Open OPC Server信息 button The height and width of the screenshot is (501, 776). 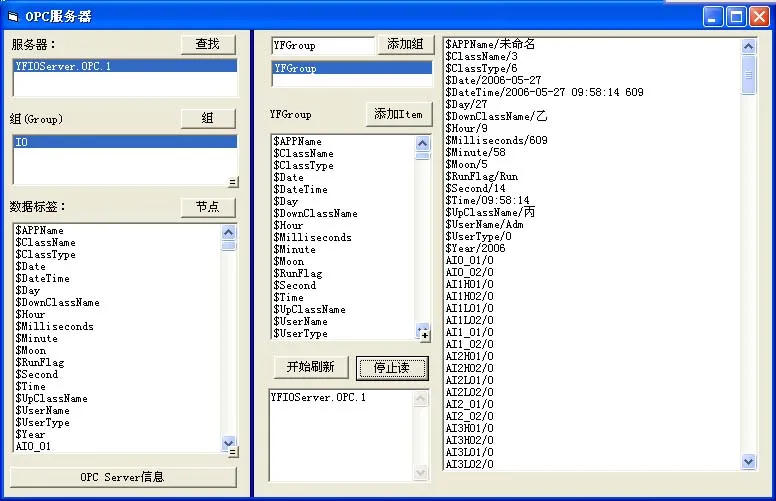point(123,477)
